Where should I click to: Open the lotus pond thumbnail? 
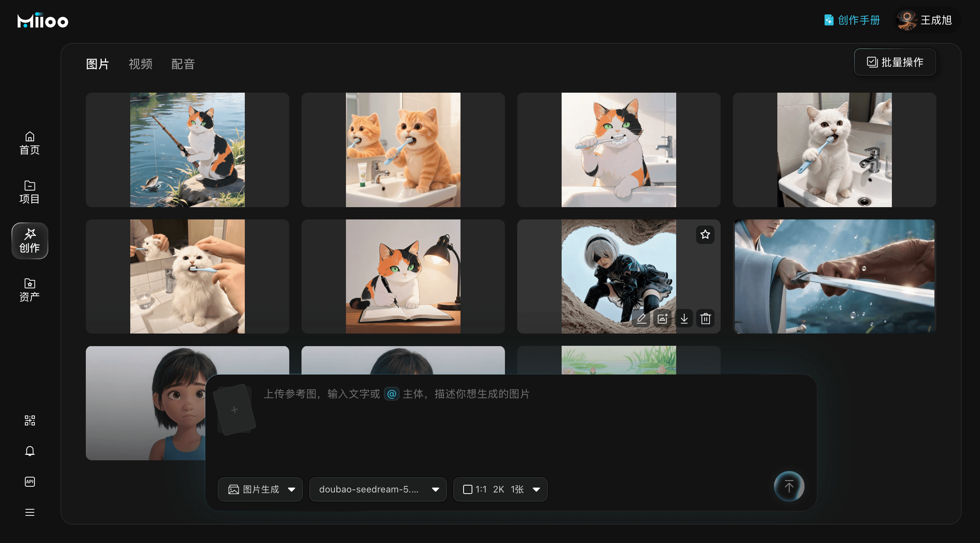[619, 360]
